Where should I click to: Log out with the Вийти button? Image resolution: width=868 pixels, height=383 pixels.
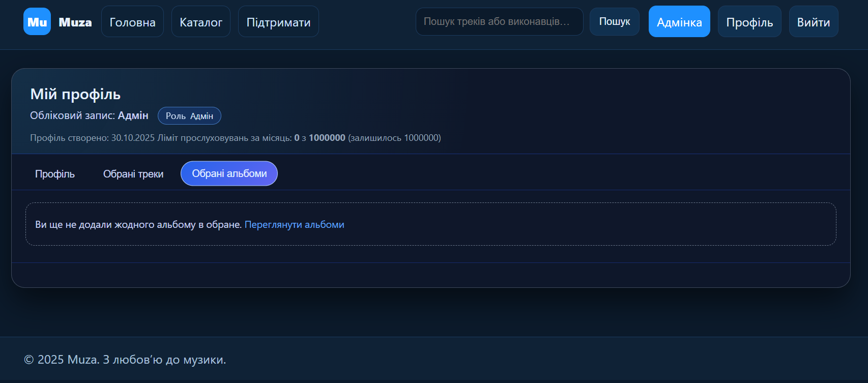(x=813, y=22)
